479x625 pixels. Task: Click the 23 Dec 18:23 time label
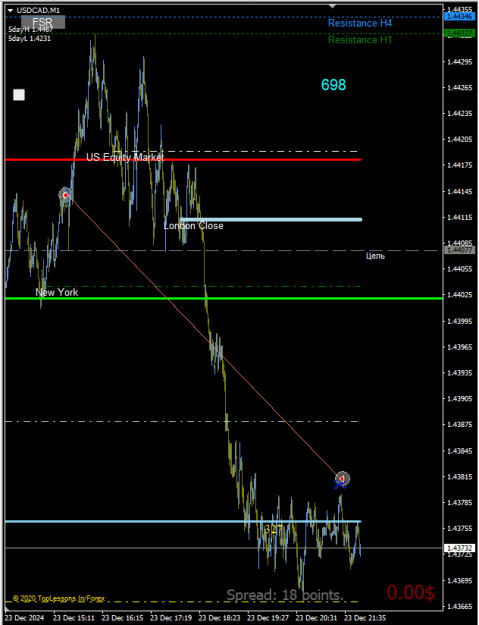[219, 618]
